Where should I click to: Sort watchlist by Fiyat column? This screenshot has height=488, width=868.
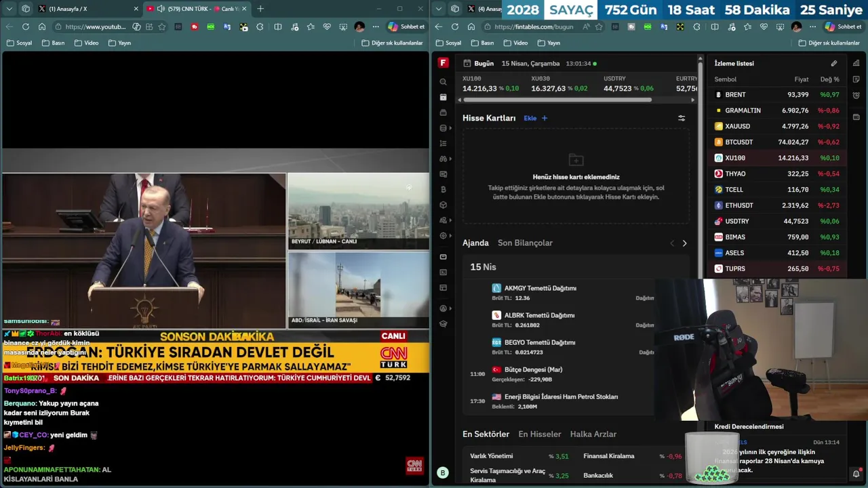[802, 79]
